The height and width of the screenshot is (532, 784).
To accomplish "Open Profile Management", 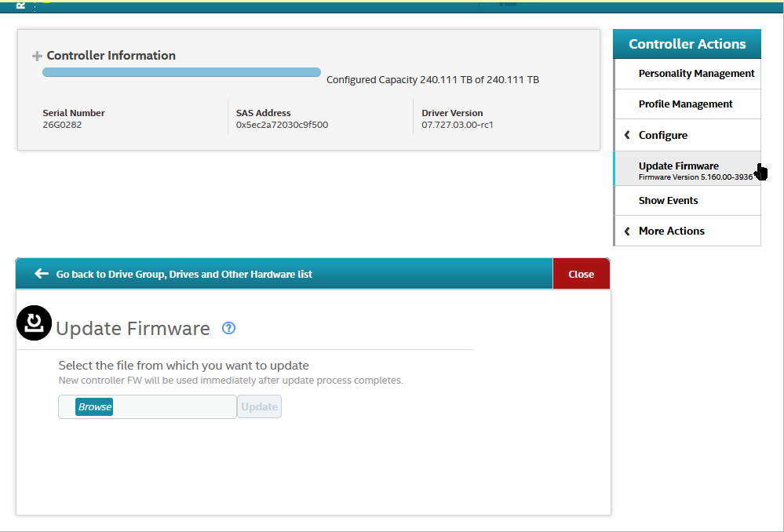I will click(x=685, y=104).
